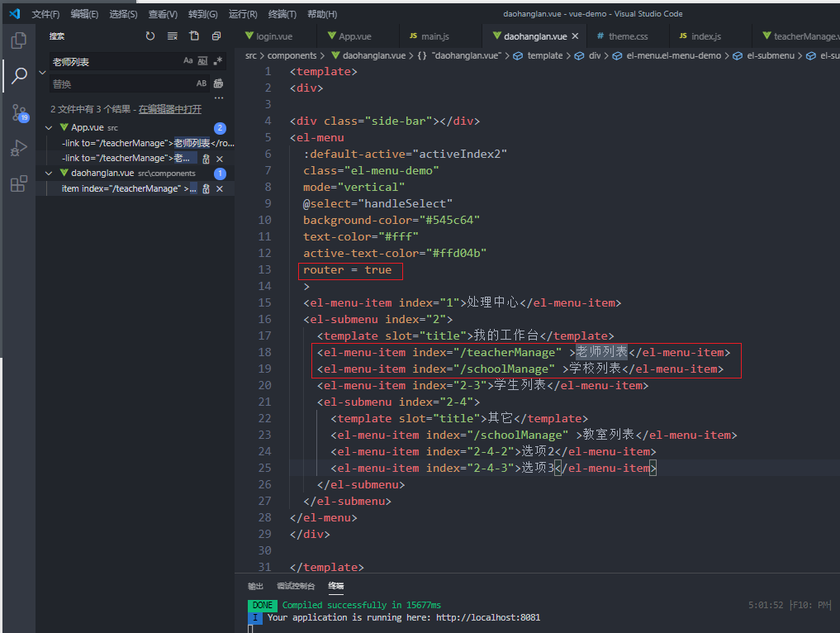This screenshot has width=840, height=633.
Task: Toggle Match Whole Word in search box
Action: (202, 61)
